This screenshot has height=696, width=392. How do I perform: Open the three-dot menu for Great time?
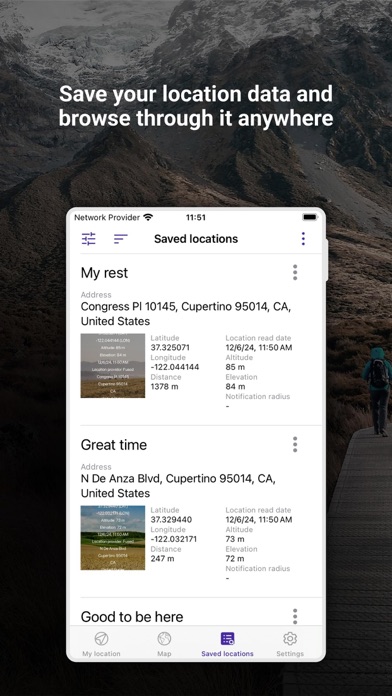coord(295,444)
